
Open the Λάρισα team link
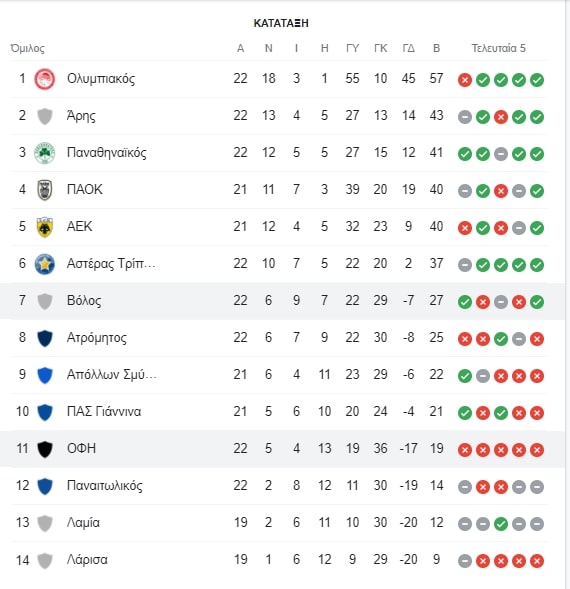coord(87,560)
